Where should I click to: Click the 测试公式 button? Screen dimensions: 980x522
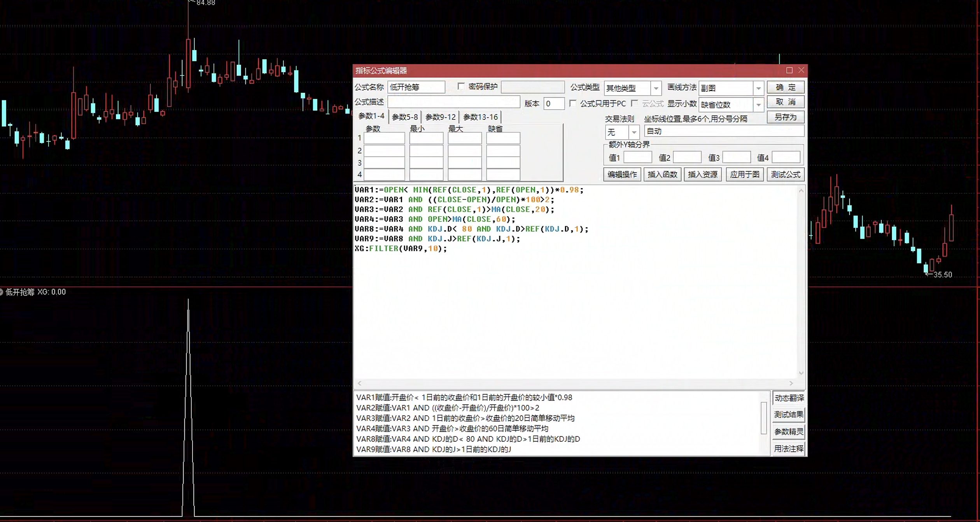click(x=786, y=175)
